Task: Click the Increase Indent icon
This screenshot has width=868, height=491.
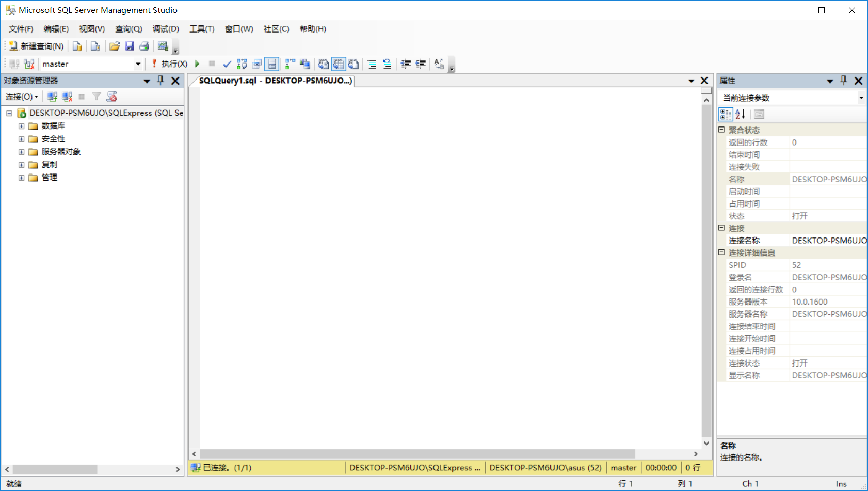Action: click(x=421, y=64)
